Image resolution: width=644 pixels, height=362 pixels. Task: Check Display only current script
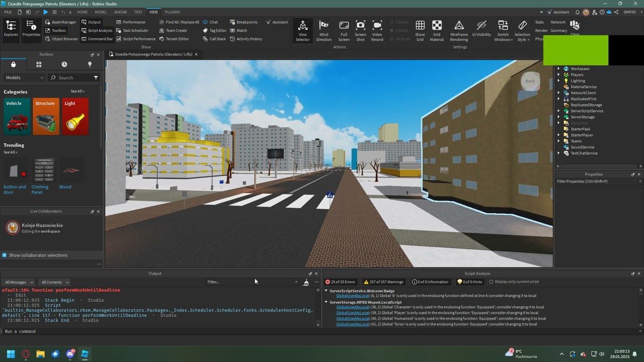[491, 282]
